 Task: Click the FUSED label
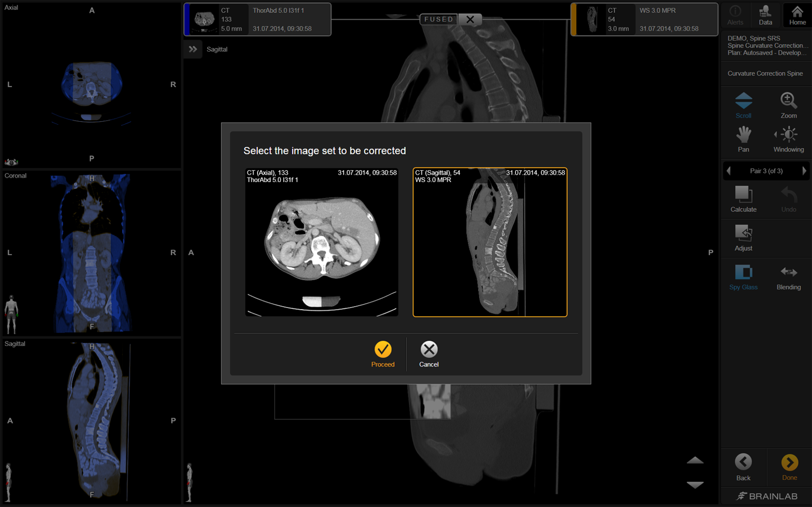[x=439, y=19]
